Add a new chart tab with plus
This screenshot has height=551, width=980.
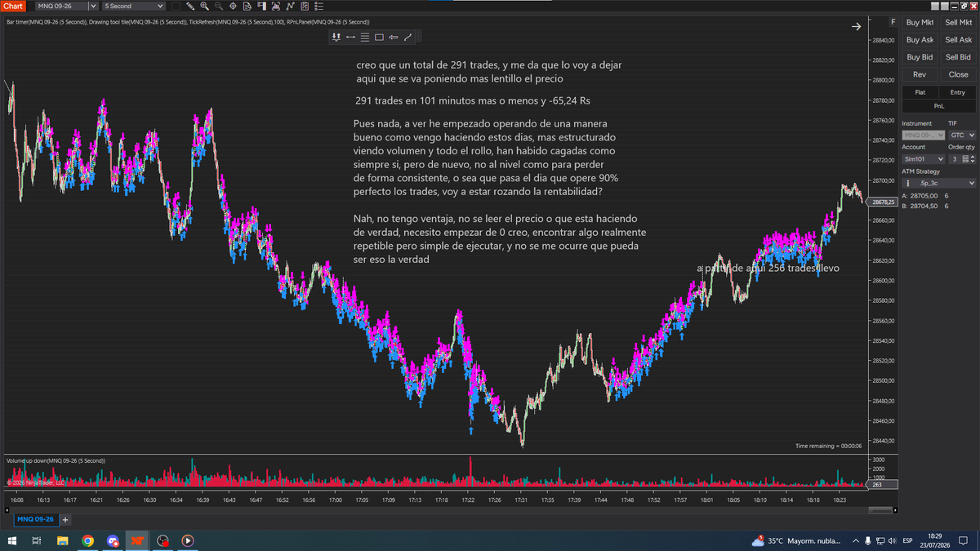click(x=65, y=519)
